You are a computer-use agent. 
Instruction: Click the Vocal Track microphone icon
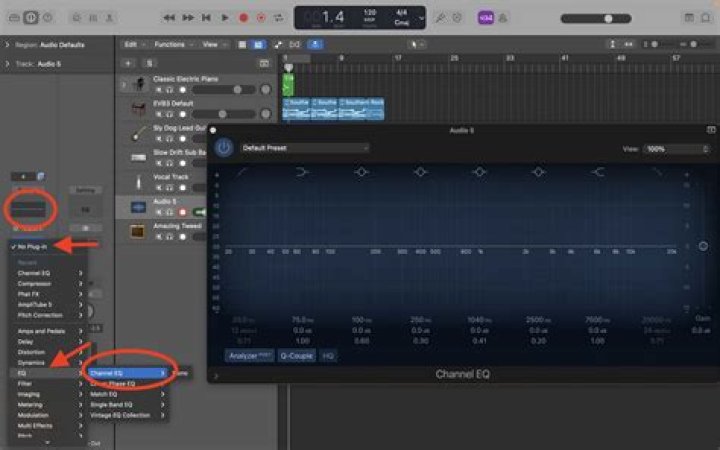[138, 182]
